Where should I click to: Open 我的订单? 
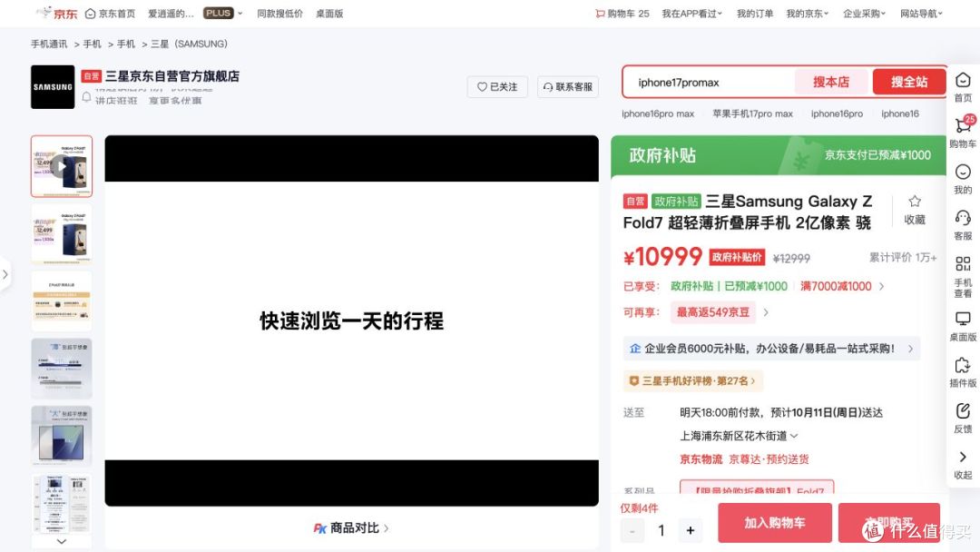(x=755, y=14)
